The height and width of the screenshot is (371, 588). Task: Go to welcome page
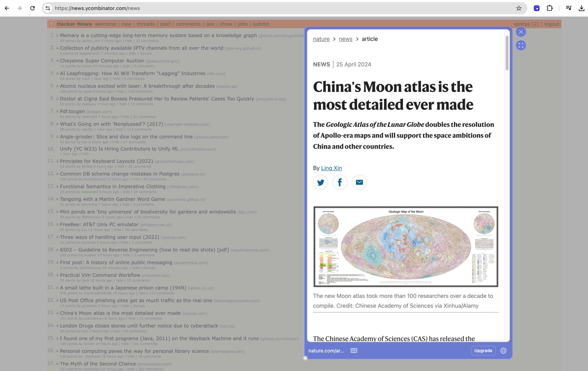(x=106, y=24)
